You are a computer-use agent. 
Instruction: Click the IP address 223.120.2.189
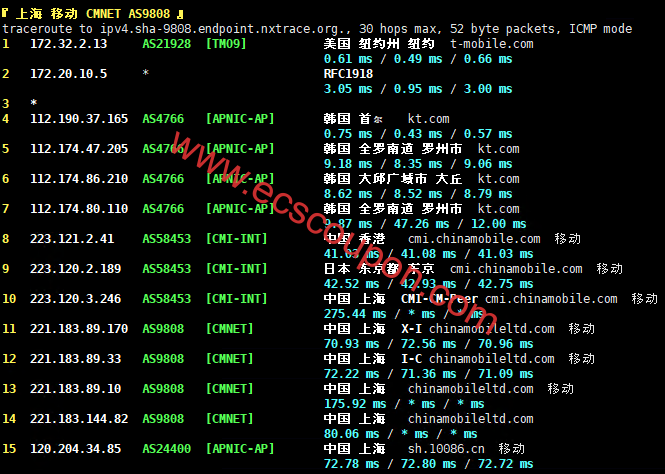(75, 269)
